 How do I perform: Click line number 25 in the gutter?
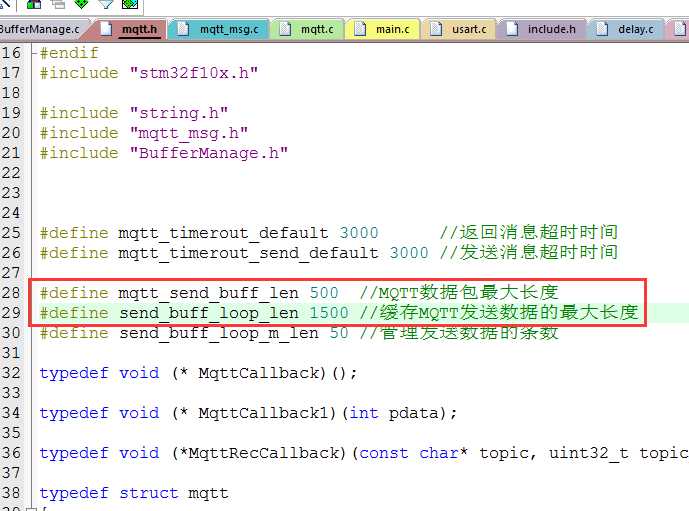point(11,233)
